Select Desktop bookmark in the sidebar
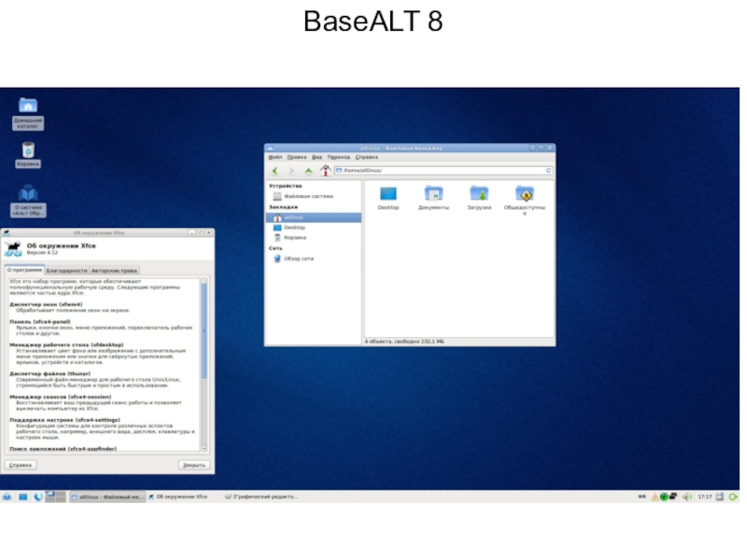Image resolution: width=747 pixels, height=560 pixels. click(x=314, y=228)
